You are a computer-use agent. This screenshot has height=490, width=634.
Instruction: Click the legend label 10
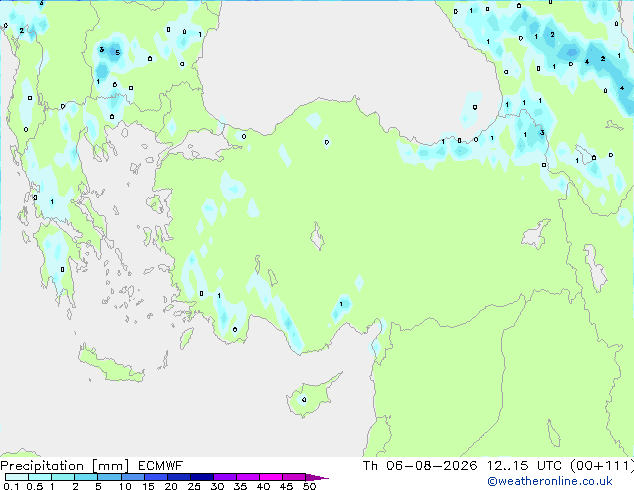[x=125, y=486]
